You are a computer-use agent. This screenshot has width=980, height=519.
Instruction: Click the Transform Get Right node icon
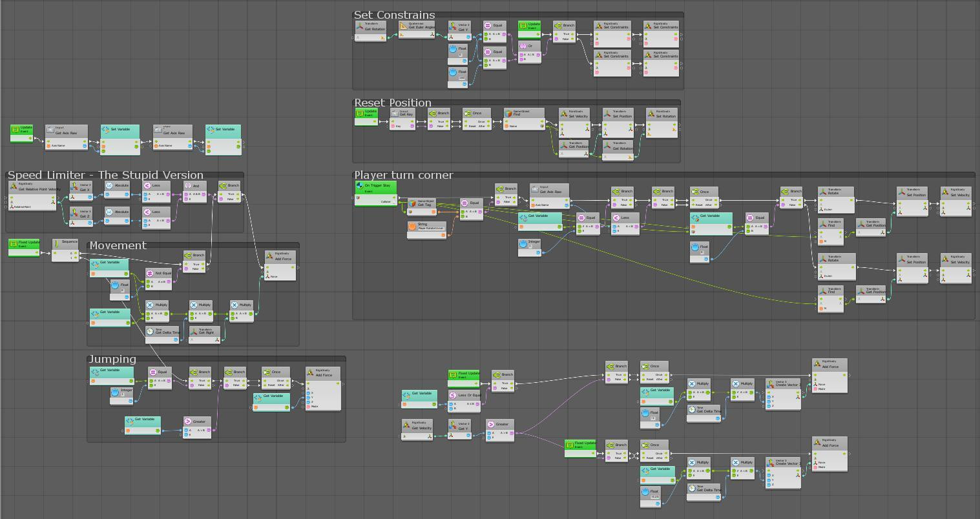(194, 331)
